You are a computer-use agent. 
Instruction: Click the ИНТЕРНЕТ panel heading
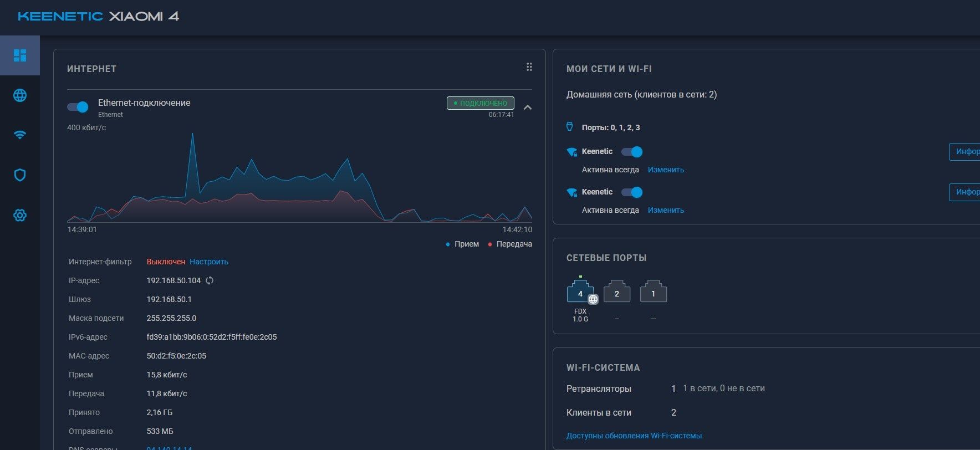[91, 69]
